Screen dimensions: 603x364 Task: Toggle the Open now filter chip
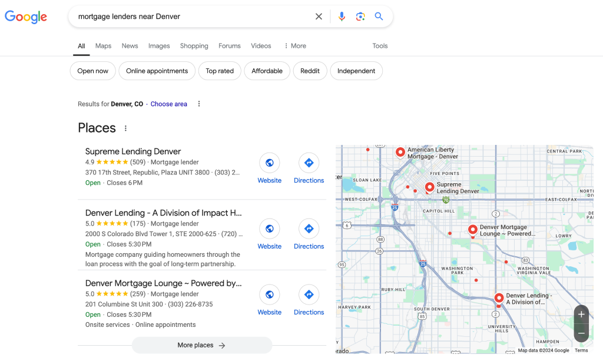tap(93, 71)
